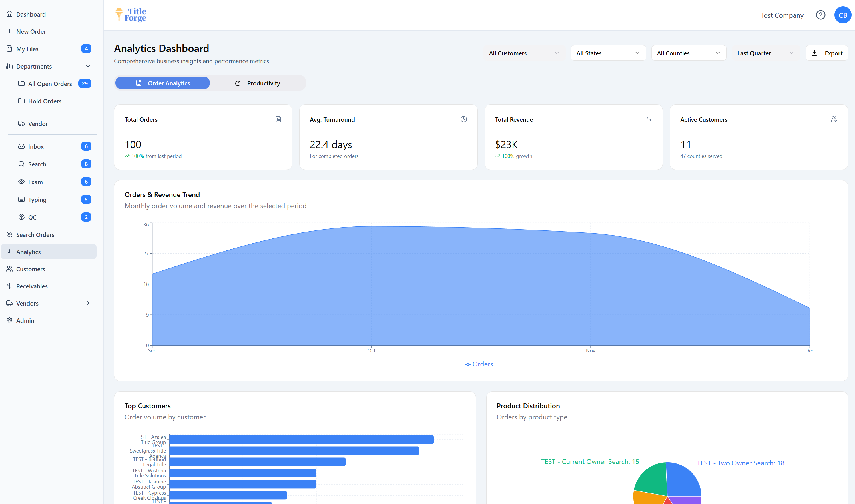855x504 pixels.
Task: Click the Export download icon
Action: coord(814,53)
